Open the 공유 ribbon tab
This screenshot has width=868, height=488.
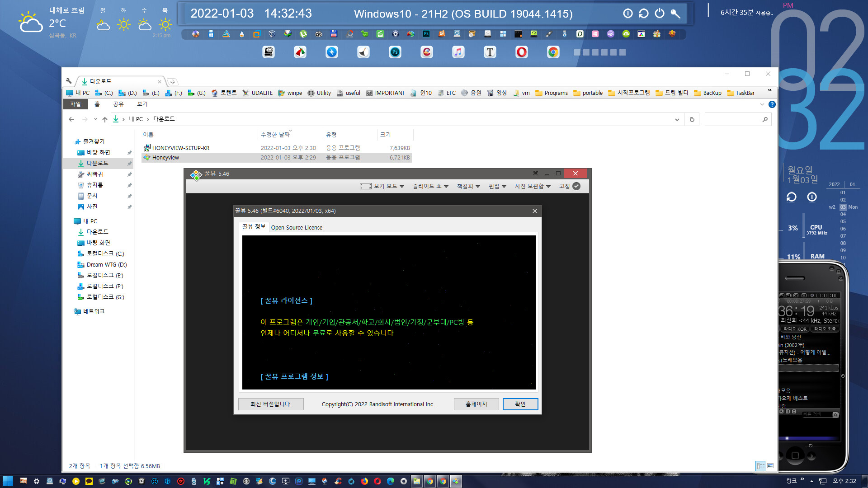pos(118,104)
